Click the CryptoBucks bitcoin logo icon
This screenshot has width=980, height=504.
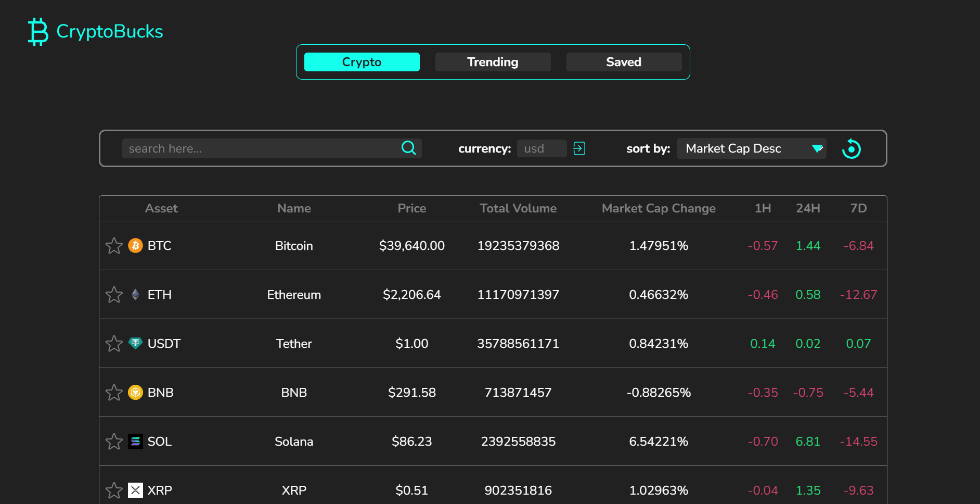click(x=38, y=31)
